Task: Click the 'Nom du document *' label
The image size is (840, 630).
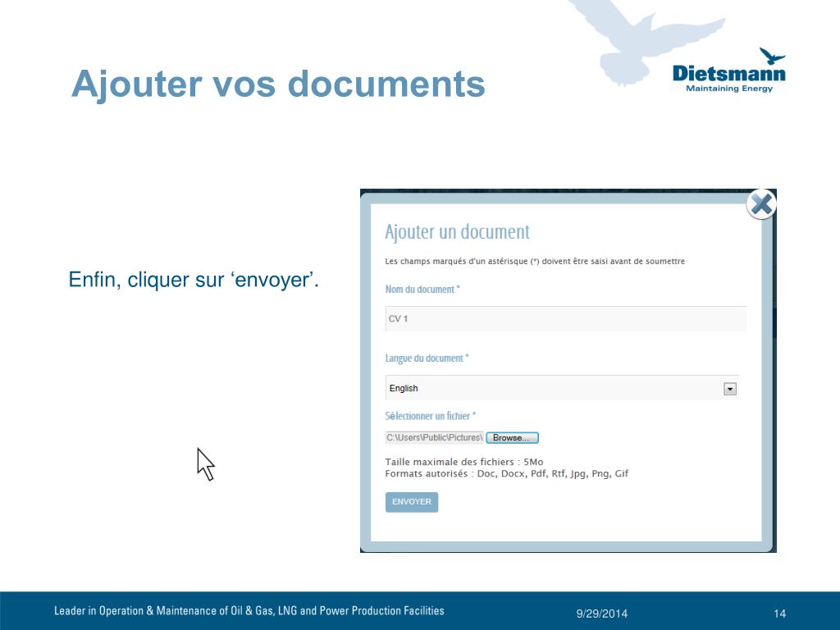Action: [422, 290]
